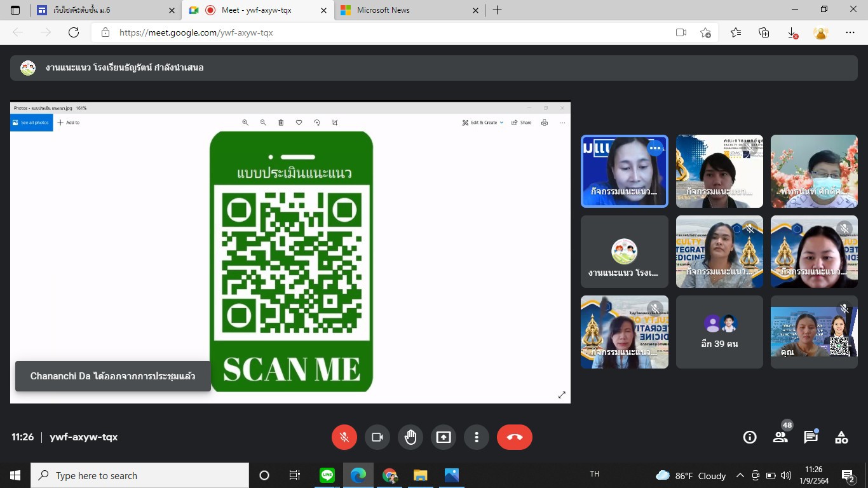Open Chrome from taskbar
The width and height of the screenshot is (868, 488).
click(390, 475)
